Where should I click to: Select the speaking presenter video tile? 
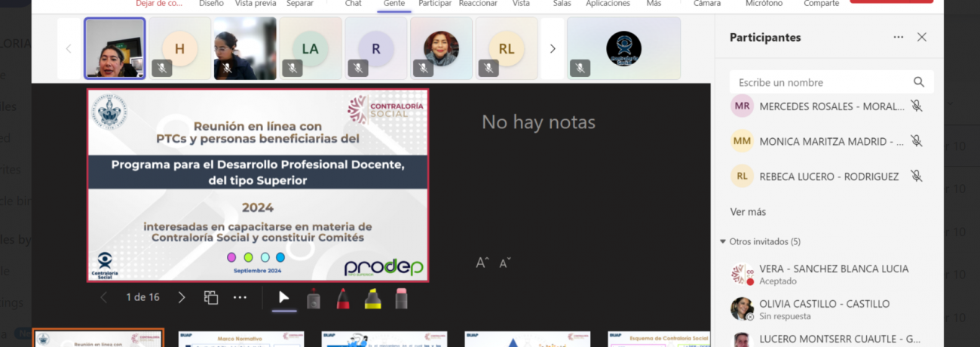tap(115, 48)
